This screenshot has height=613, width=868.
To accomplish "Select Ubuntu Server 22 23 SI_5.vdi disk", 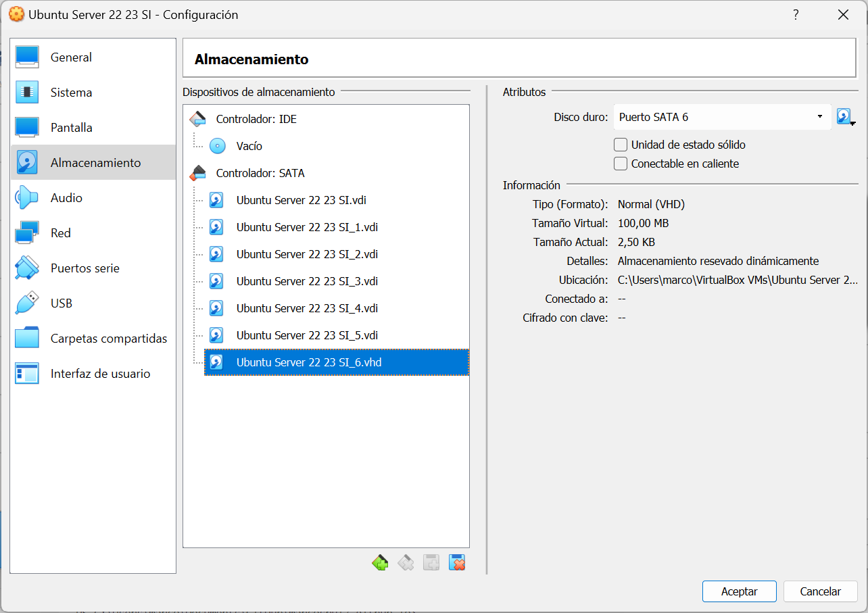I will pyautogui.click(x=307, y=335).
